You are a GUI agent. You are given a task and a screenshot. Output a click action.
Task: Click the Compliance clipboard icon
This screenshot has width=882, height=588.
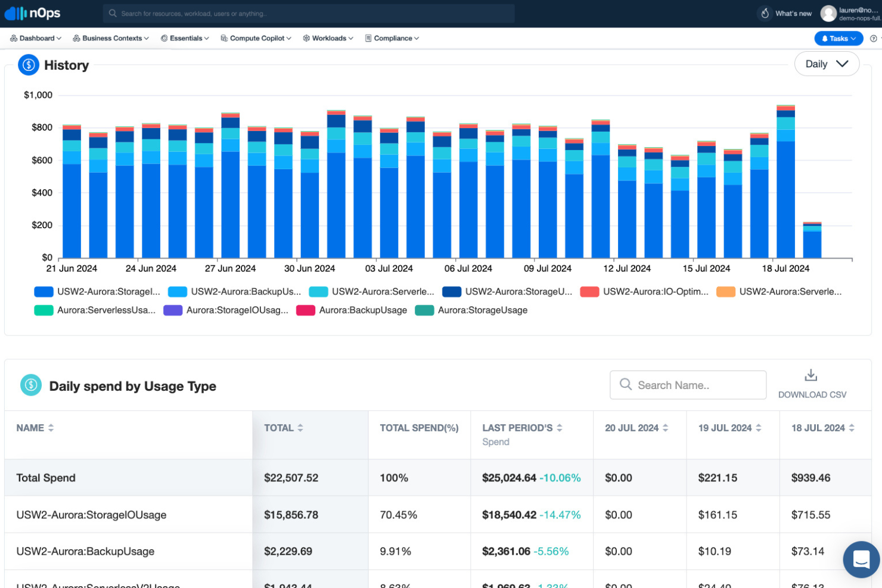(x=369, y=38)
